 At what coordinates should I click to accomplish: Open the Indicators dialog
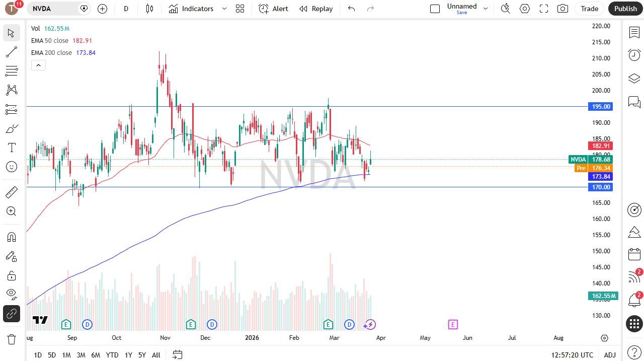pyautogui.click(x=191, y=9)
